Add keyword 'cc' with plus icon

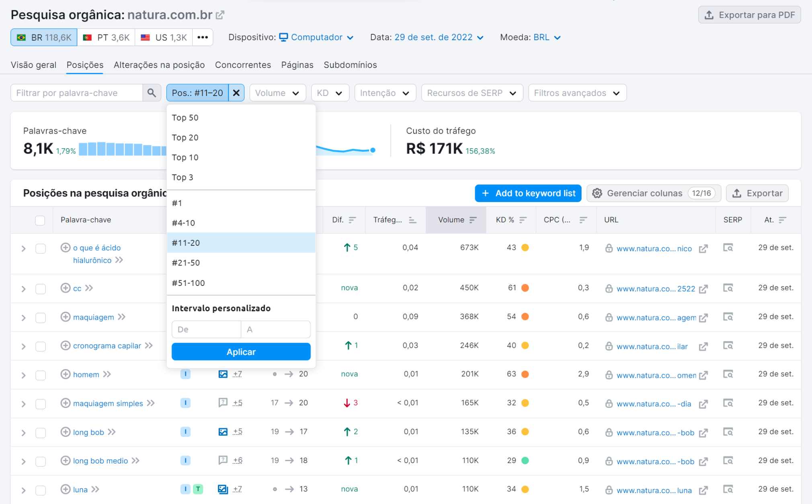(x=66, y=288)
